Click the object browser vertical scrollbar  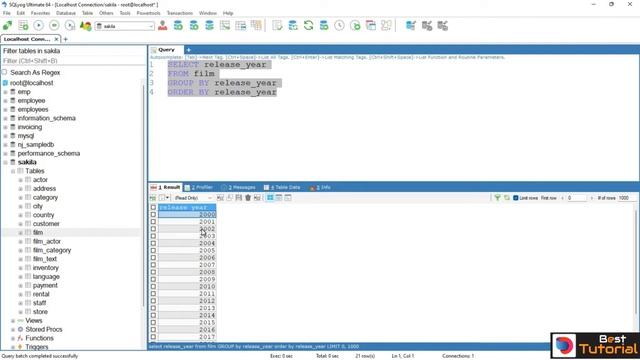click(144, 196)
